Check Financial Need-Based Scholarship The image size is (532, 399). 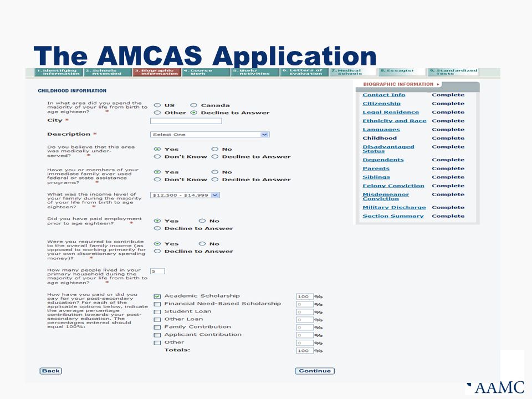(157, 304)
